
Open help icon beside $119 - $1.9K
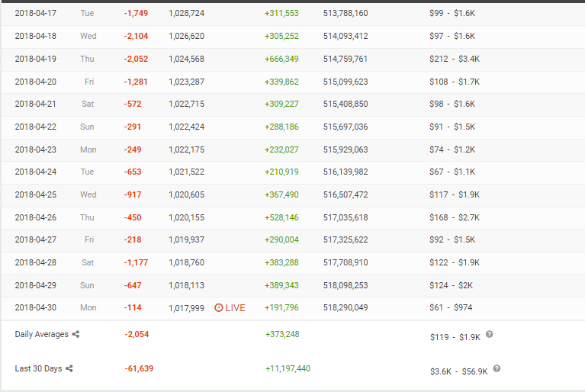489,334
